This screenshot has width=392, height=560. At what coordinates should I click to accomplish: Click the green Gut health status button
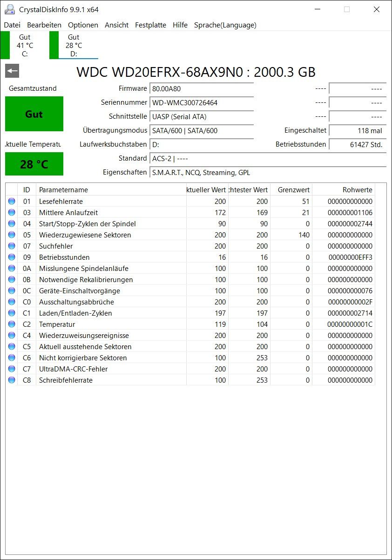pos(34,114)
